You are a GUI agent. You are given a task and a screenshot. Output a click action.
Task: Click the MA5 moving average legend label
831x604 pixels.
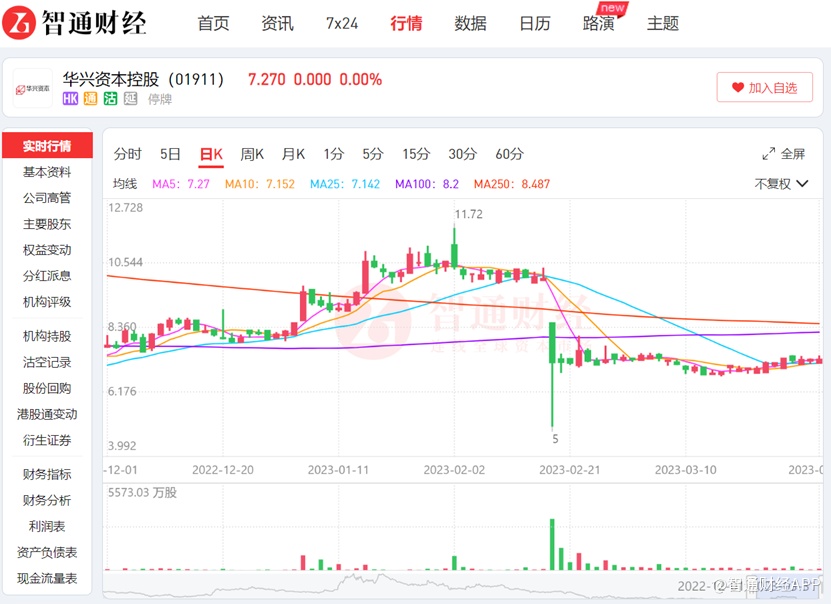click(x=180, y=184)
